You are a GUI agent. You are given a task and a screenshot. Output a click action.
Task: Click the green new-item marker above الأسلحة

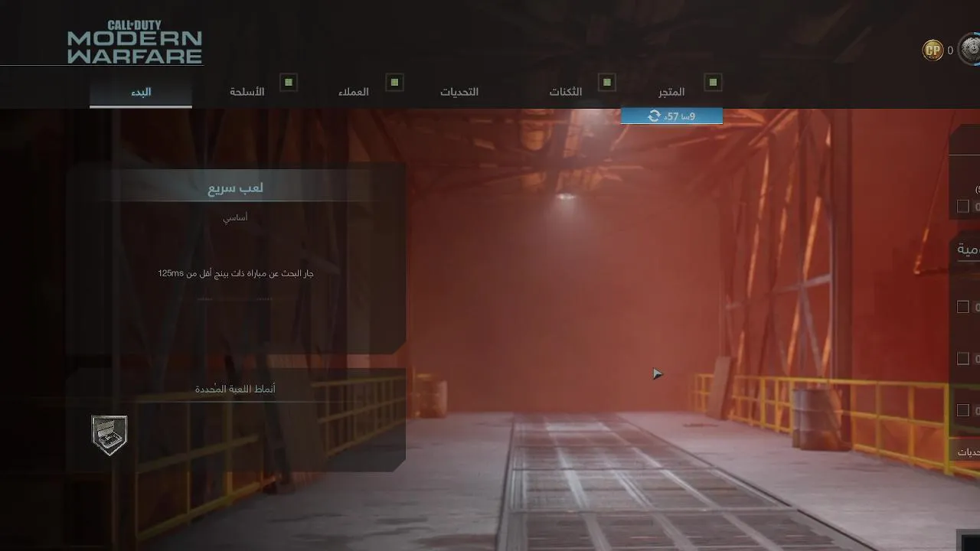pyautogui.click(x=289, y=82)
